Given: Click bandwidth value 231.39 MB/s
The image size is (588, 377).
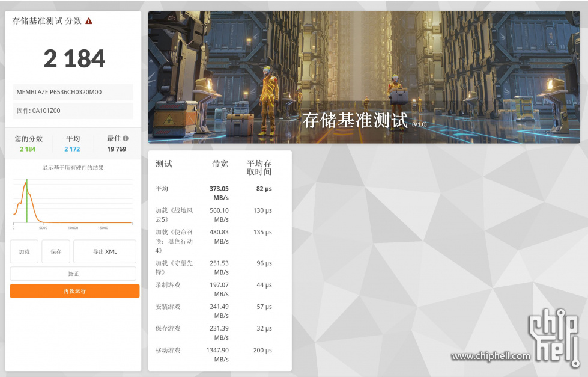Looking at the screenshot, I should pyautogui.click(x=219, y=333).
